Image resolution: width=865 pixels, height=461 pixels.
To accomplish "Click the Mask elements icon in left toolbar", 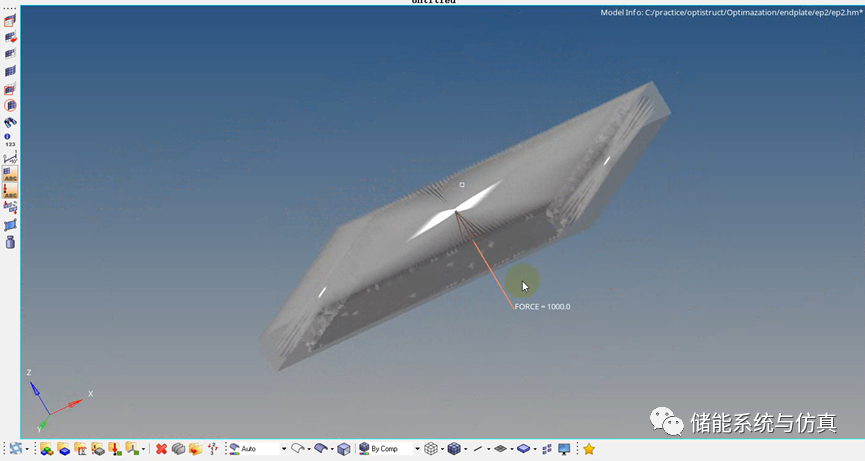I will (x=10, y=21).
